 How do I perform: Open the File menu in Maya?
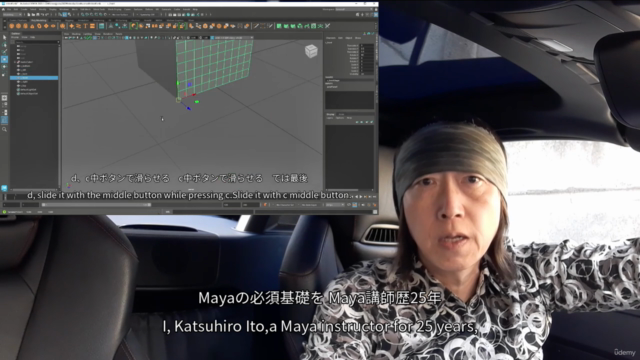(9, 9)
